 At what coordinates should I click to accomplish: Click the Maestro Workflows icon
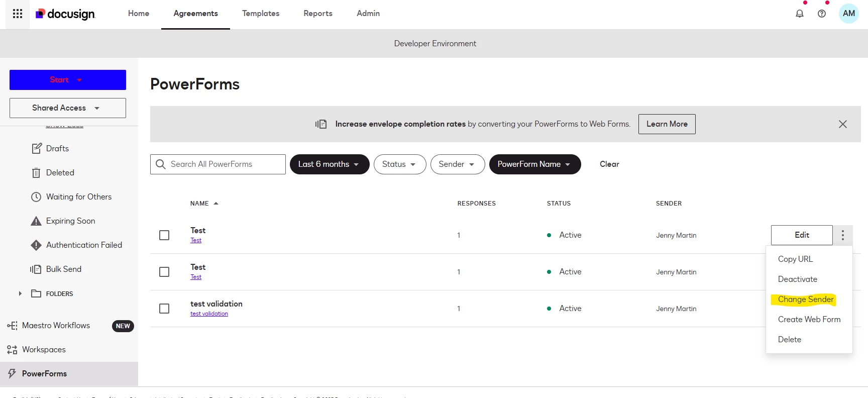pyautogui.click(x=12, y=326)
